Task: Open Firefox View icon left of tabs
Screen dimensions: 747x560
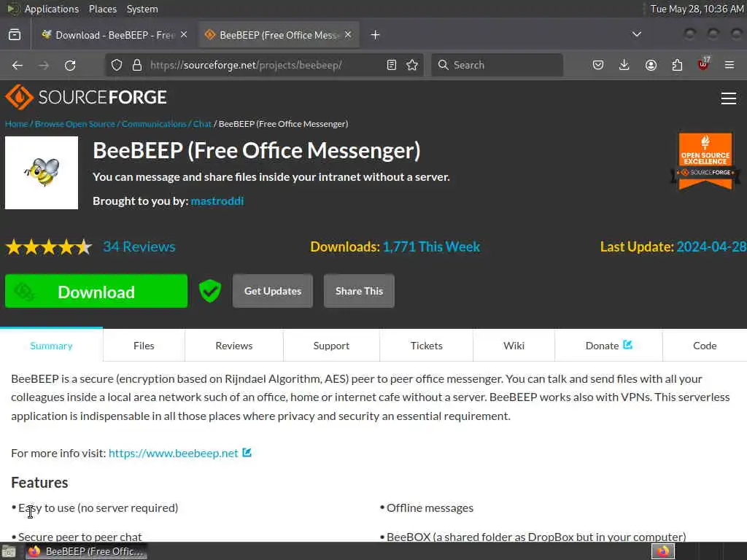Action: [x=15, y=35]
